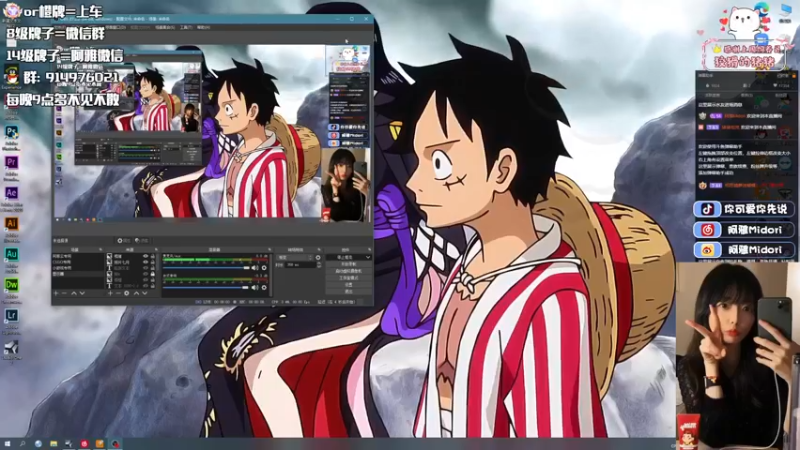Adjust first mixer channel volume slider
The image size is (800, 450).
206,268
